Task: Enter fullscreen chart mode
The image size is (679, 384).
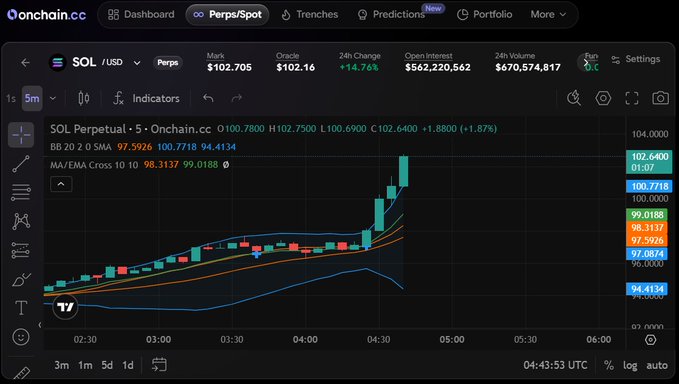Action: coord(632,98)
